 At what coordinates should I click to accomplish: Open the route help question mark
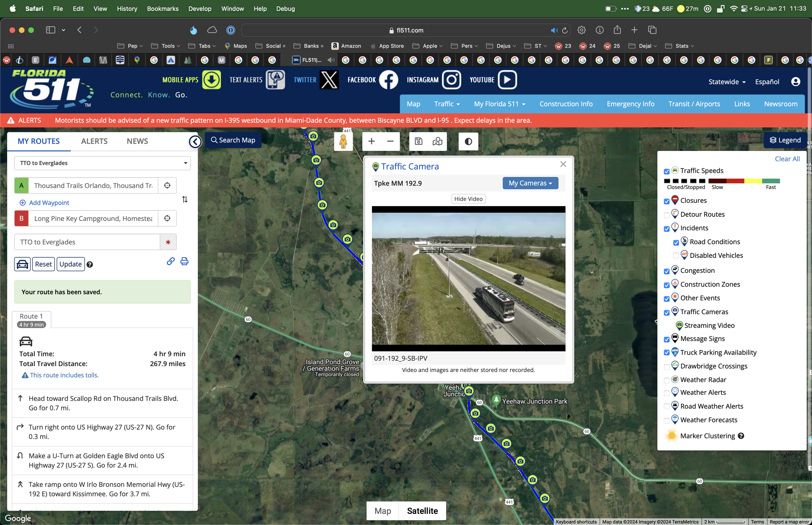[90, 264]
